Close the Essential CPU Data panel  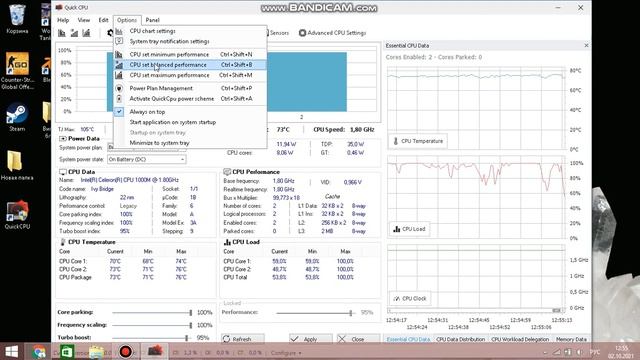(x=586, y=45)
